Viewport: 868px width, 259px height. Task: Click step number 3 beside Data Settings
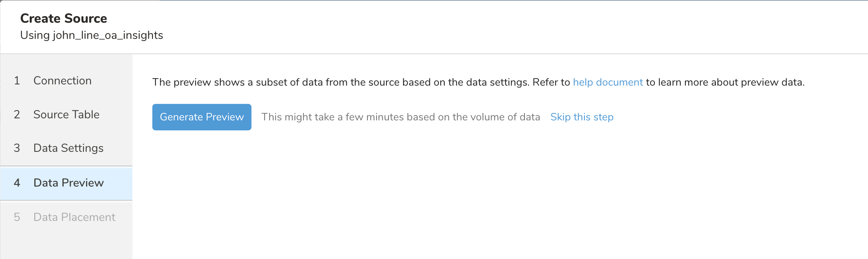17,148
